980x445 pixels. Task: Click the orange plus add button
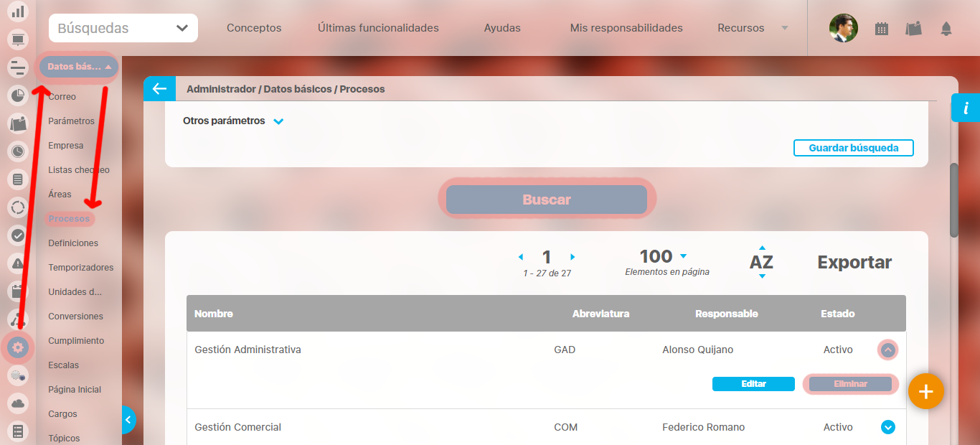point(925,391)
